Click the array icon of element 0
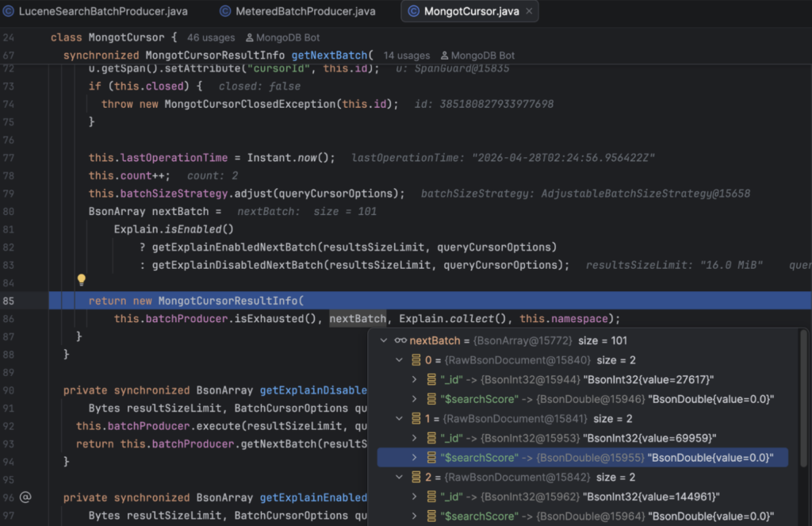 point(416,360)
